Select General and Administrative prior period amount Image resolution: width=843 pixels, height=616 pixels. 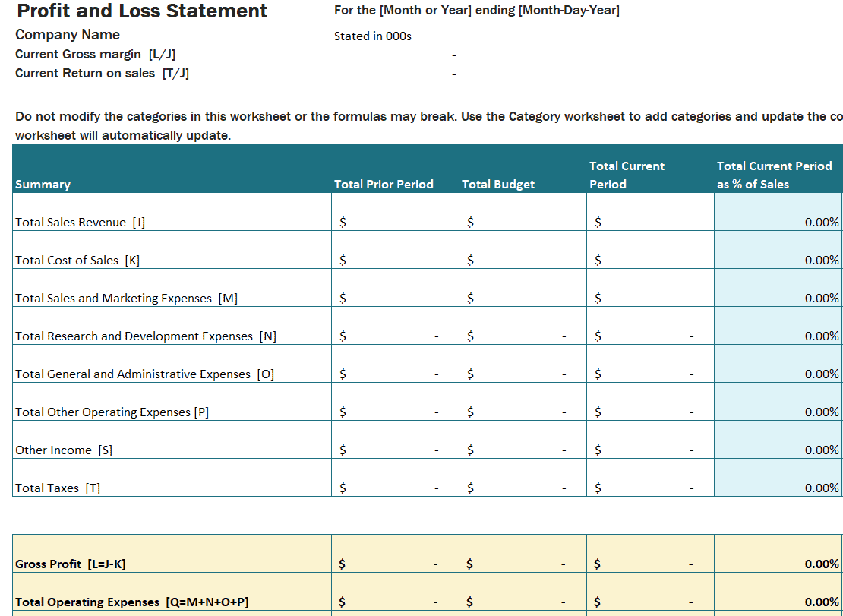click(395, 364)
